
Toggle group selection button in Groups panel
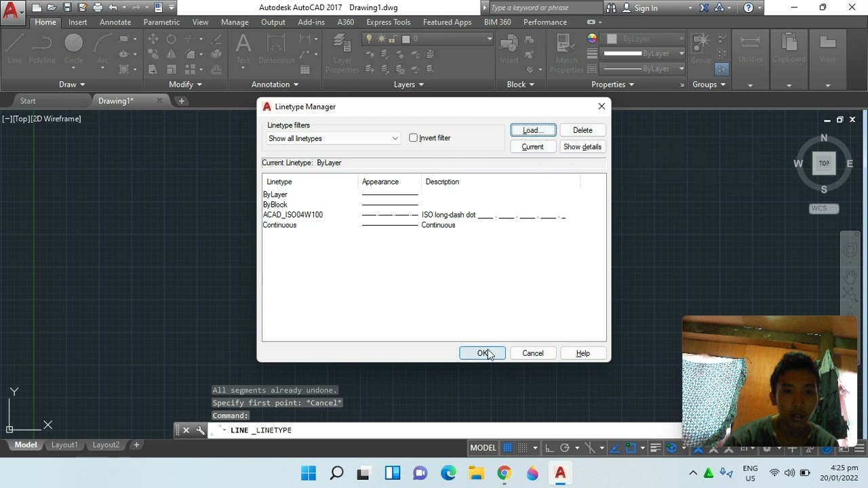tap(722, 69)
